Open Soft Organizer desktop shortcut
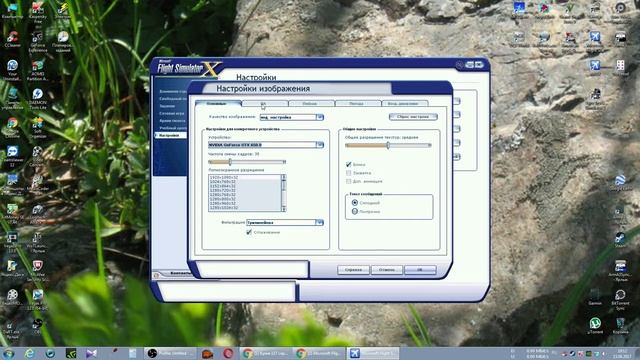 tap(38, 128)
